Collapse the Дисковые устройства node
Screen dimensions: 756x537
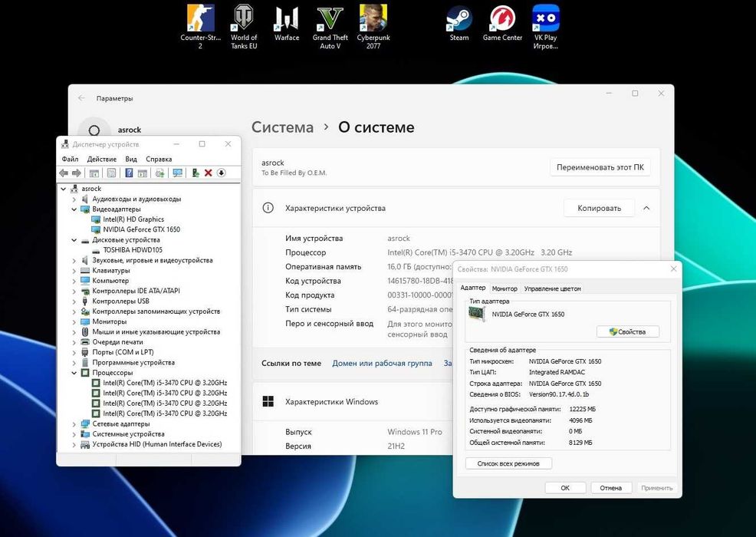[x=74, y=240]
